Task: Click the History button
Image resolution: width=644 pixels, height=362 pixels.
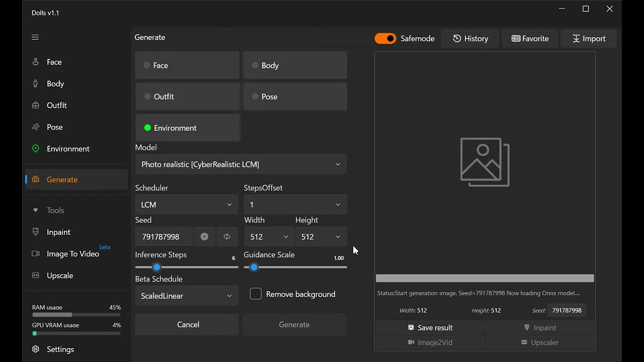Action: tap(470, 38)
